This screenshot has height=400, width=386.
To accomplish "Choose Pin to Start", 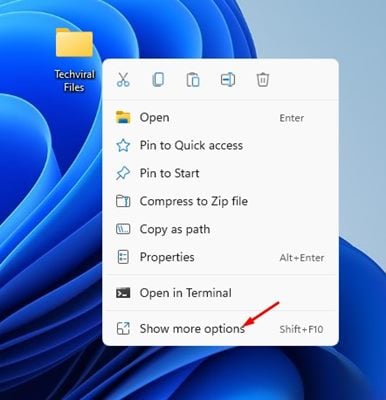I will [x=220, y=173].
